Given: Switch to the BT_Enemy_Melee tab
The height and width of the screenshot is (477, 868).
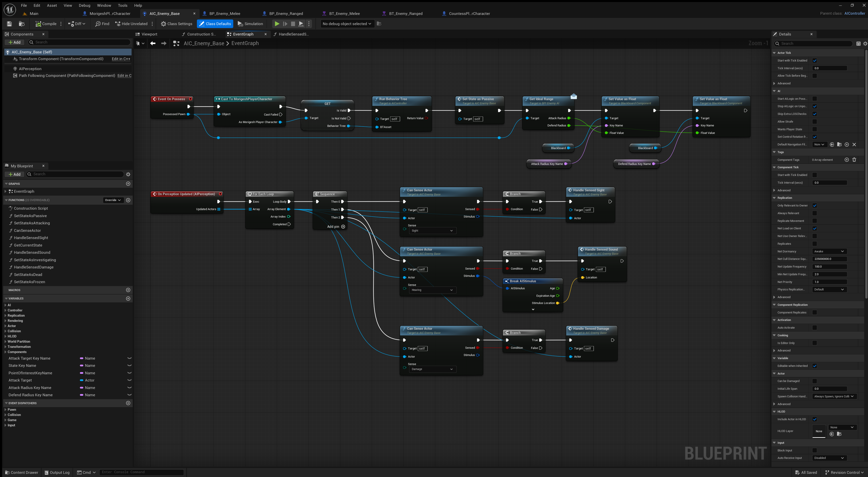Looking at the screenshot, I should (x=344, y=14).
